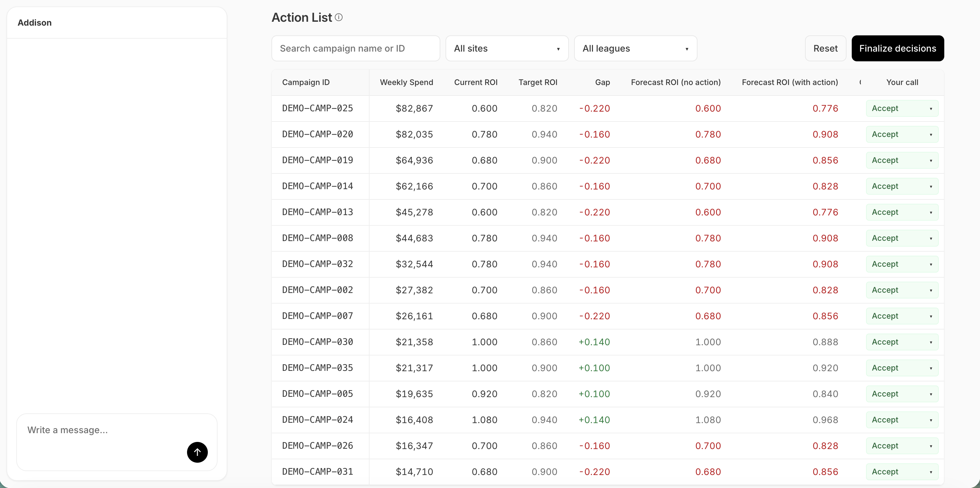
Task: Open the All leagues dropdown
Action: 635,48
